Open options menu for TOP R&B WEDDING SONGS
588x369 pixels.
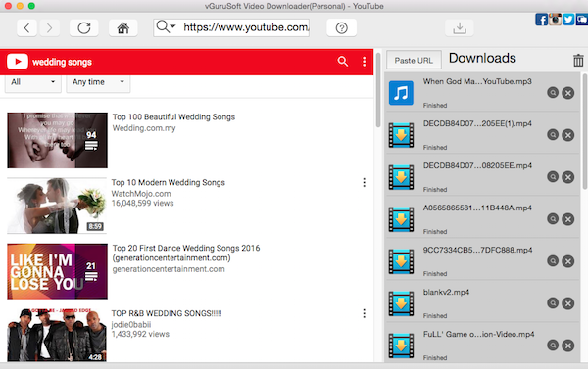coord(365,313)
